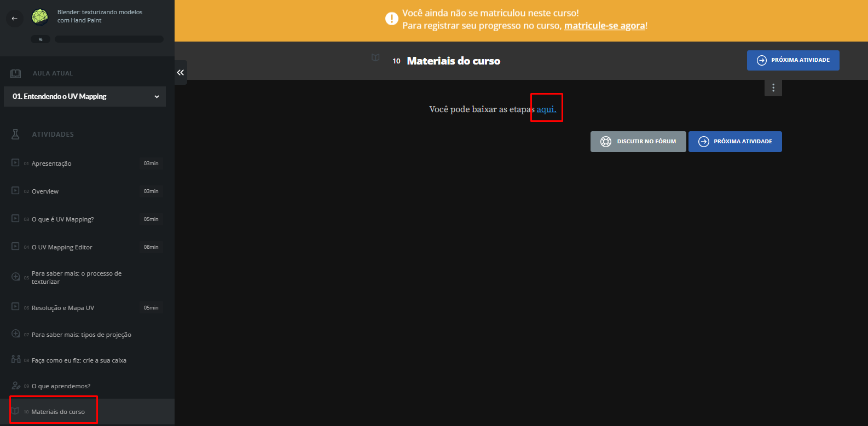The image size is (868, 426).
Task: Click Discutir no Fórum button
Action: 638,142
